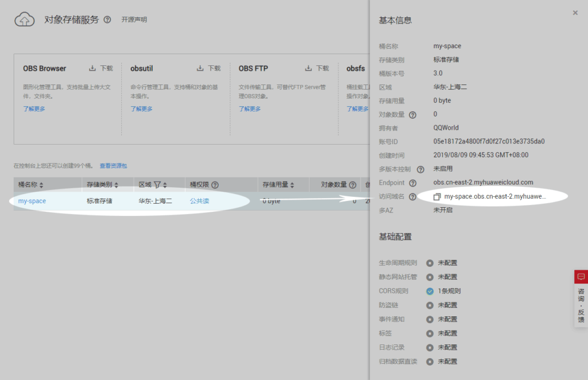Click the CORS规则 blue checkmark status icon
This screenshot has width=588, height=380.
pyautogui.click(x=430, y=291)
